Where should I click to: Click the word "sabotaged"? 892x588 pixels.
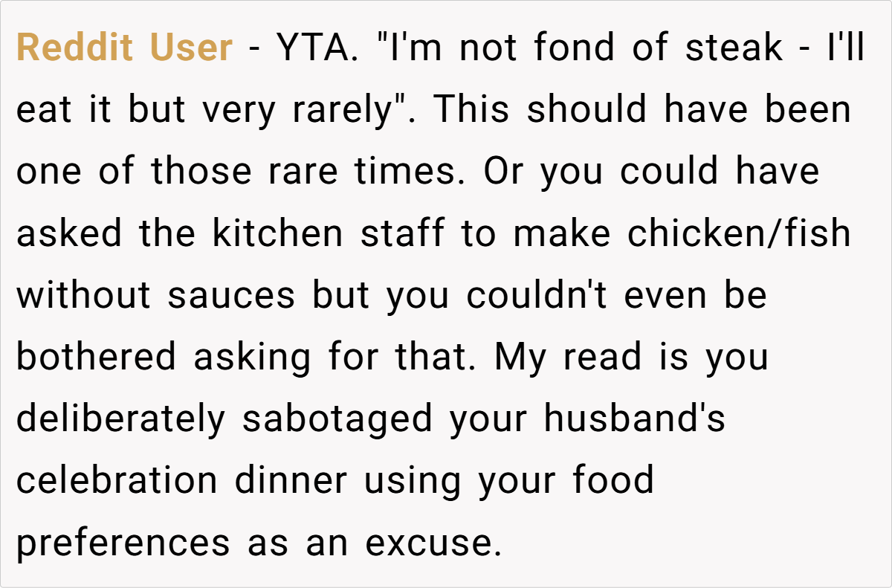pos(337,419)
